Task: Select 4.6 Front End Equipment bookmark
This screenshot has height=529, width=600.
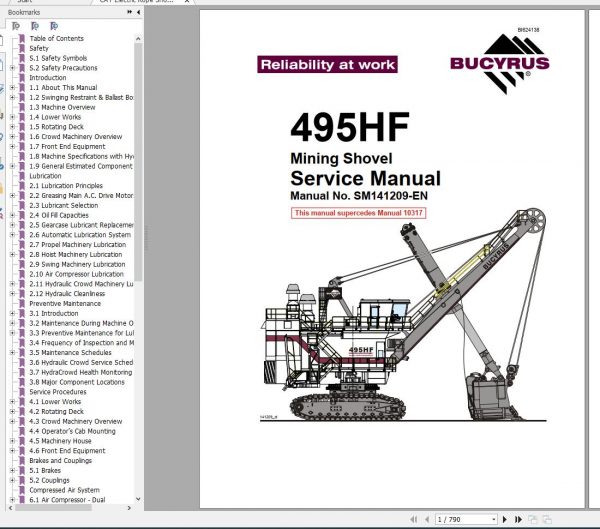Action: tap(67, 451)
